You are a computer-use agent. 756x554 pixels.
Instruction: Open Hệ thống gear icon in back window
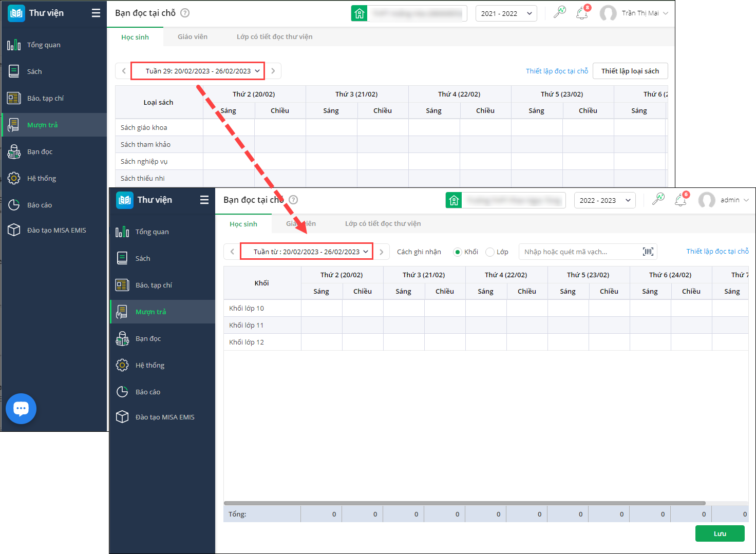tap(14, 178)
